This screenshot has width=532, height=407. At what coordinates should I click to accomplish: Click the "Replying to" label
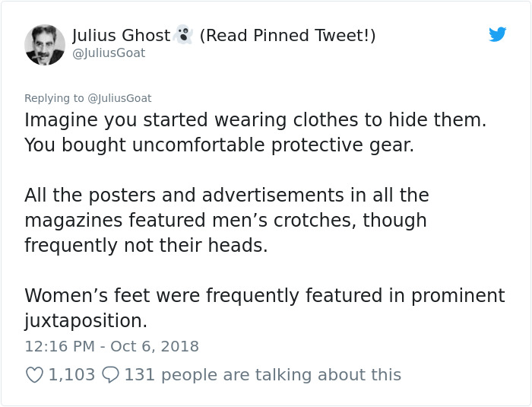click(55, 98)
